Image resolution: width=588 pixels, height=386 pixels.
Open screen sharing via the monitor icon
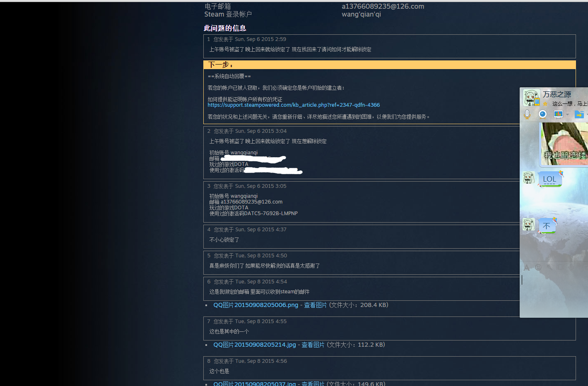[x=558, y=114]
